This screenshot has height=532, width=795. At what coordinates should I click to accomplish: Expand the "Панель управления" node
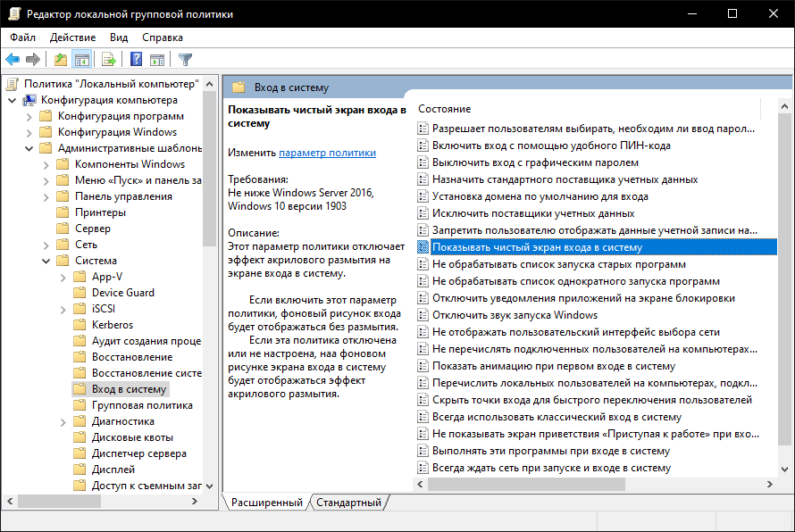(x=46, y=196)
